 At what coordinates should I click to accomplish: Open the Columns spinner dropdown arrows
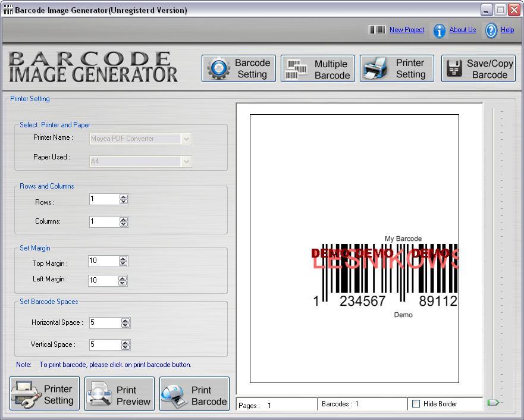[124, 221]
